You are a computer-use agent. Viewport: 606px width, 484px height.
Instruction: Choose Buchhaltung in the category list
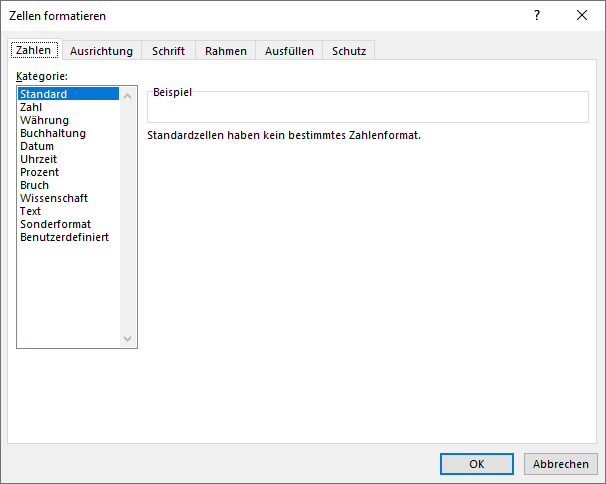(68, 133)
